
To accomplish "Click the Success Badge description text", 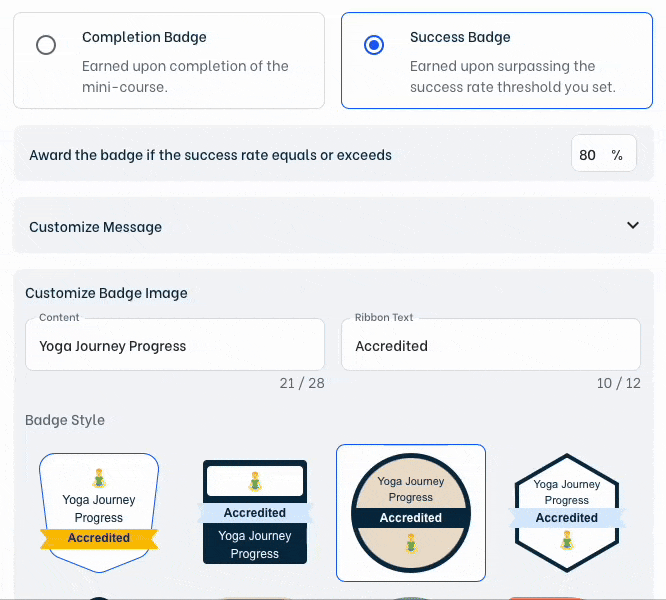I will (512, 76).
